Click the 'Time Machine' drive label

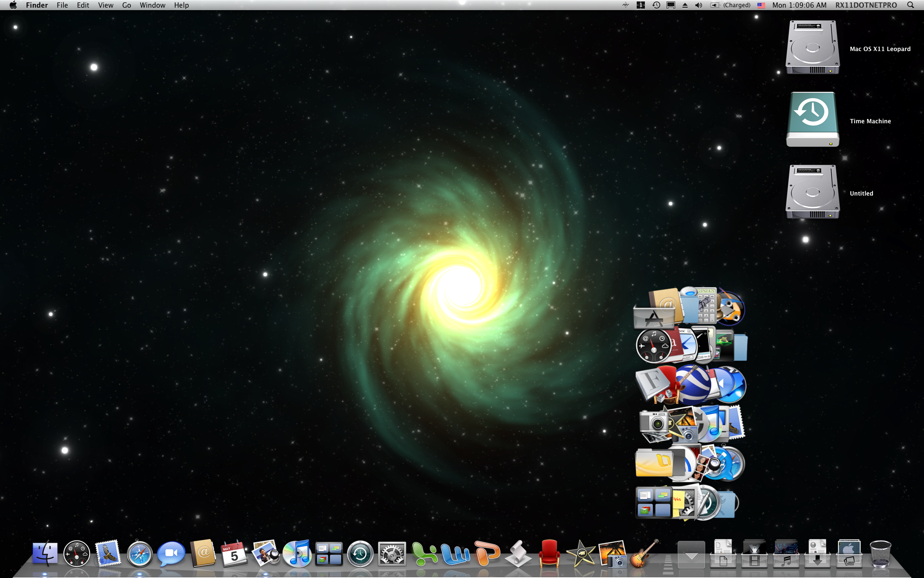(870, 121)
